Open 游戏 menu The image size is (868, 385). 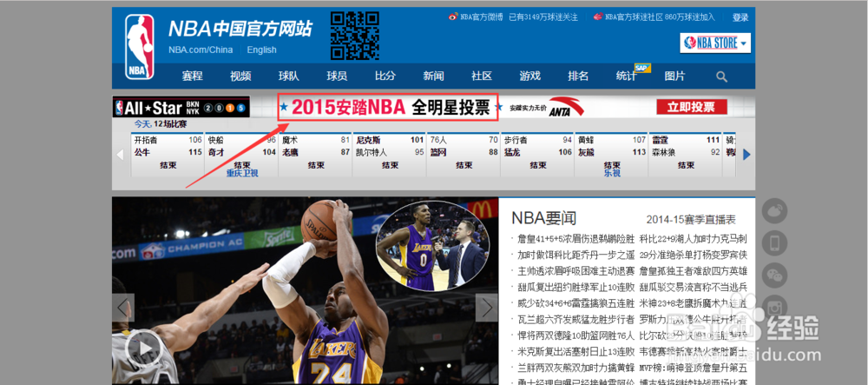[529, 76]
